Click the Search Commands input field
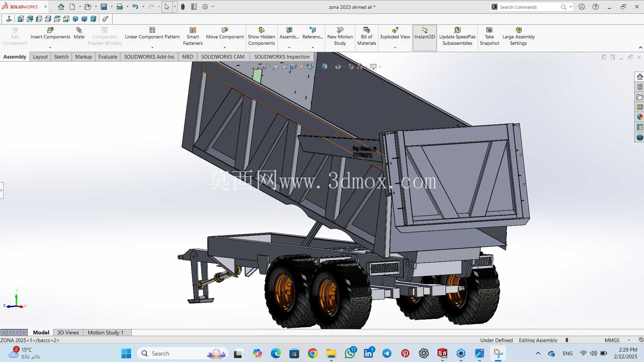 [528, 7]
